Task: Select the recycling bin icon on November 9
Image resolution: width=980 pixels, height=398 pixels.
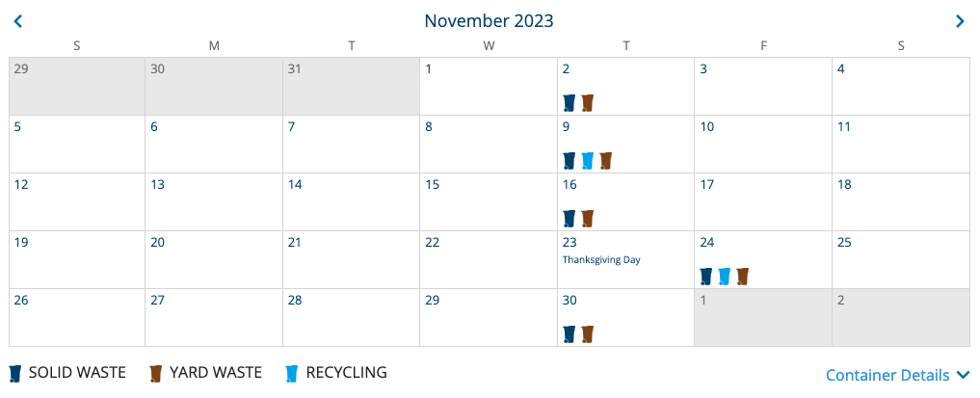Action: [x=587, y=161]
